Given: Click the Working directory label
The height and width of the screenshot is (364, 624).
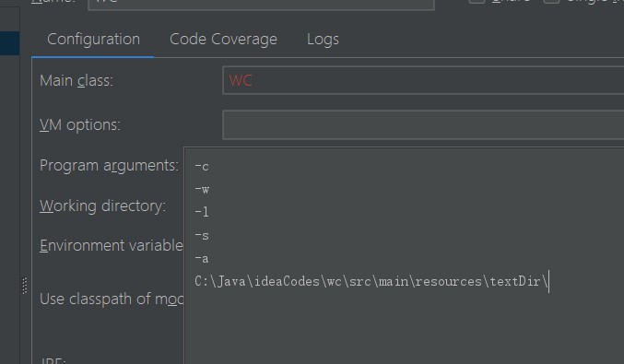Looking at the screenshot, I should point(102,206).
